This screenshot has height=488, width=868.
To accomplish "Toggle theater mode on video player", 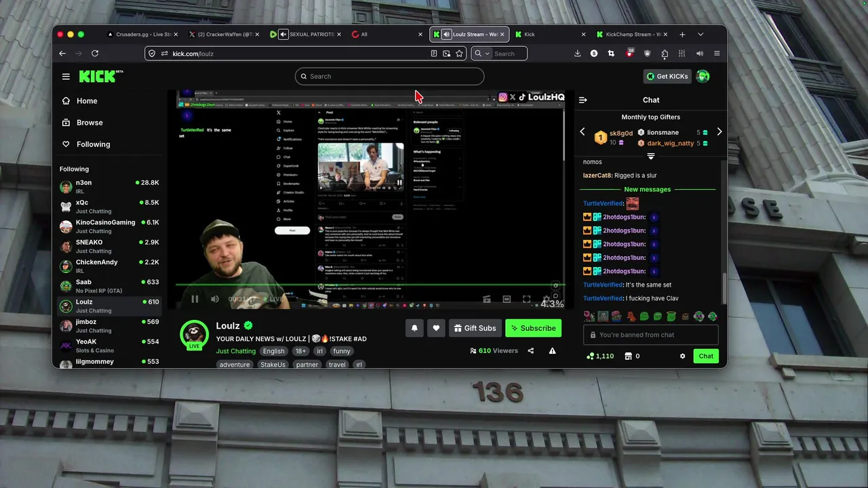I will tap(507, 299).
